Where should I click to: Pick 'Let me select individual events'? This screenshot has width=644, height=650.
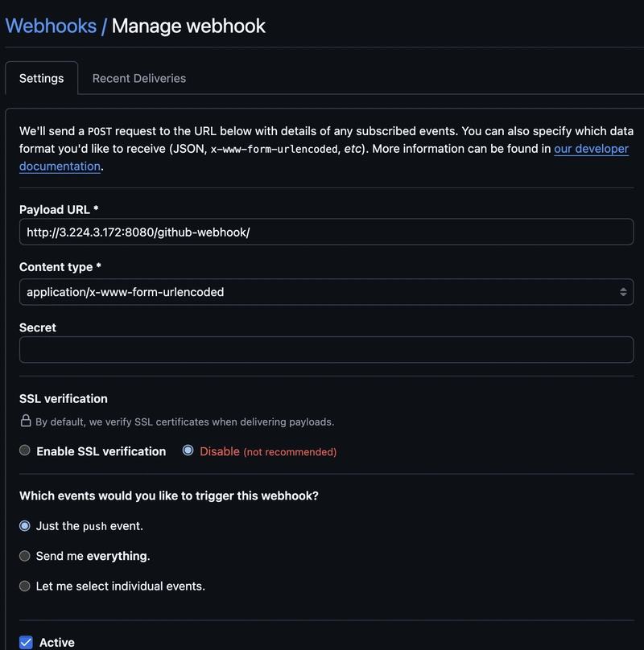pyautogui.click(x=25, y=586)
